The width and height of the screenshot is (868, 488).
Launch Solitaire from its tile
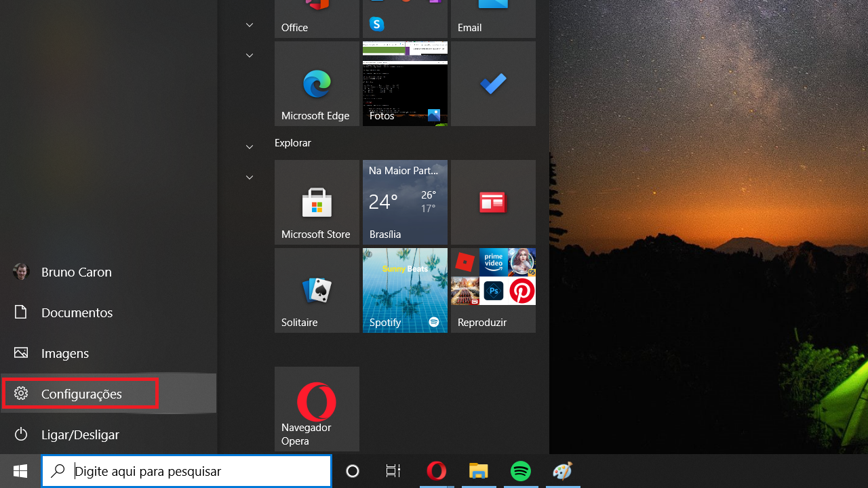317,290
